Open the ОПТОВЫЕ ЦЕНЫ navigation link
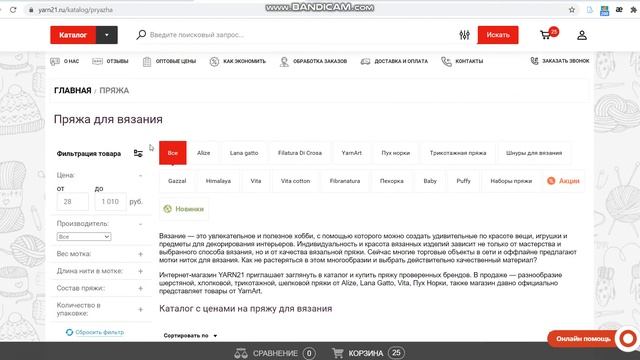This screenshot has height=360, width=640. 176,61
